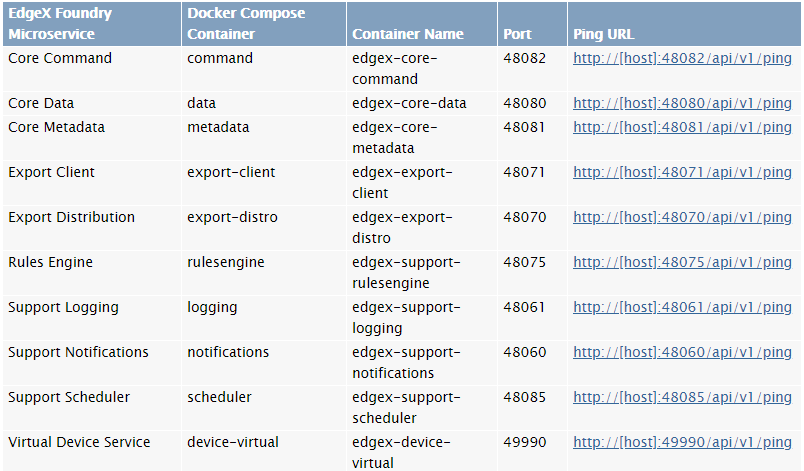Viewport: 804px width, 471px height.
Task: Follow the Support Notifications 48060 ping link
Action: [682, 353]
